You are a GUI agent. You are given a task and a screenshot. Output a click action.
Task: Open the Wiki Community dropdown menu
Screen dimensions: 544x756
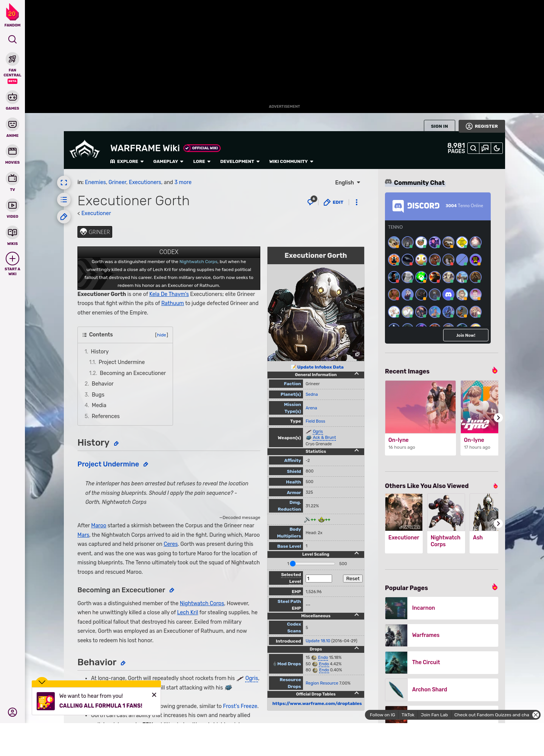(x=291, y=161)
